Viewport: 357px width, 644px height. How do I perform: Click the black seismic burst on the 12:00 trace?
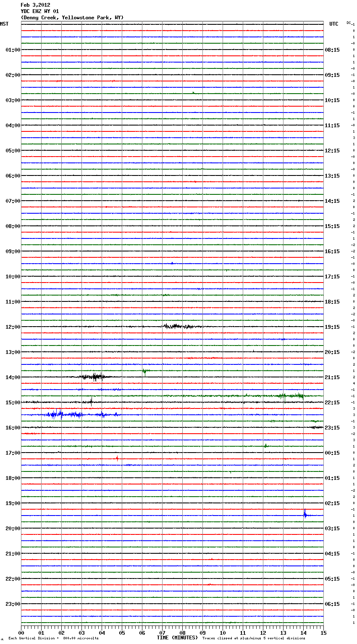[181, 326]
